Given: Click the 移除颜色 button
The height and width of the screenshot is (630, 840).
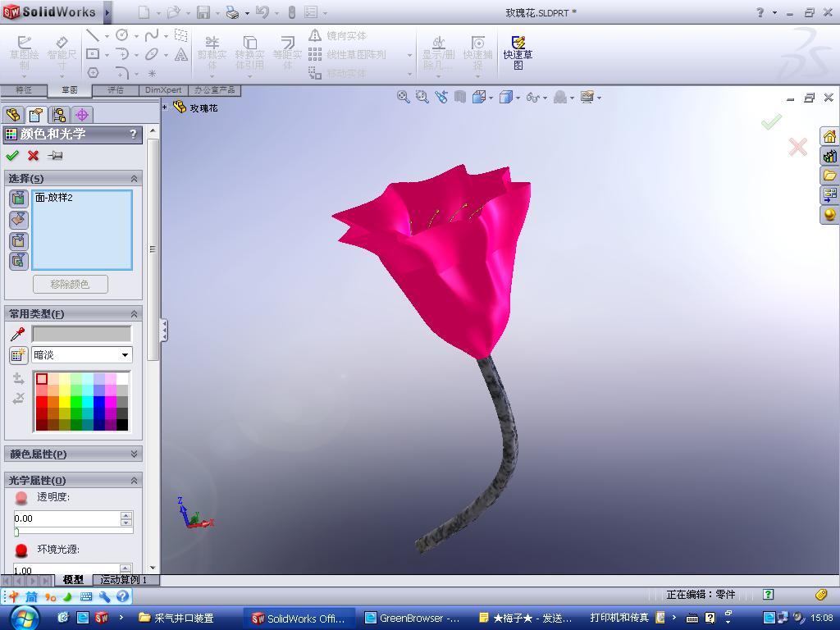Looking at the screenshot, I should (x=71, y=284).
